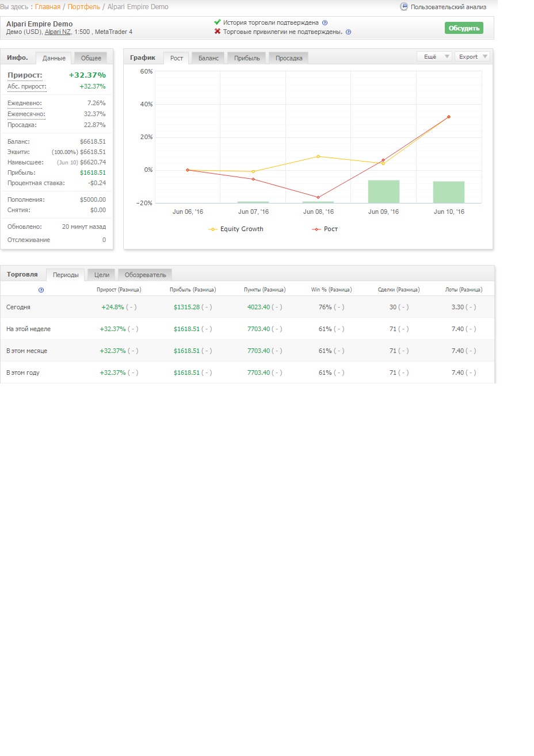
Task: Click the Alpari Empire Demo account title
Action: coord(40,24)
